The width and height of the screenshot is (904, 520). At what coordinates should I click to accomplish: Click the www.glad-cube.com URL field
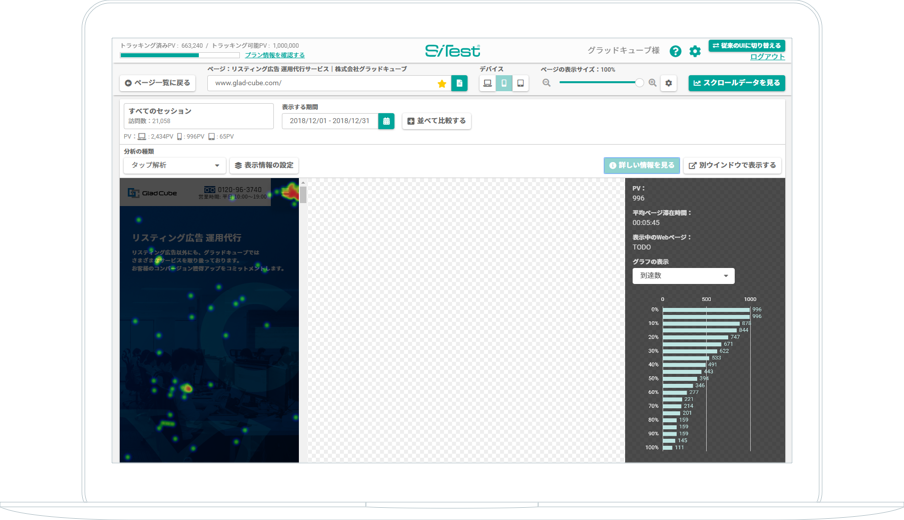coord(320,84)
